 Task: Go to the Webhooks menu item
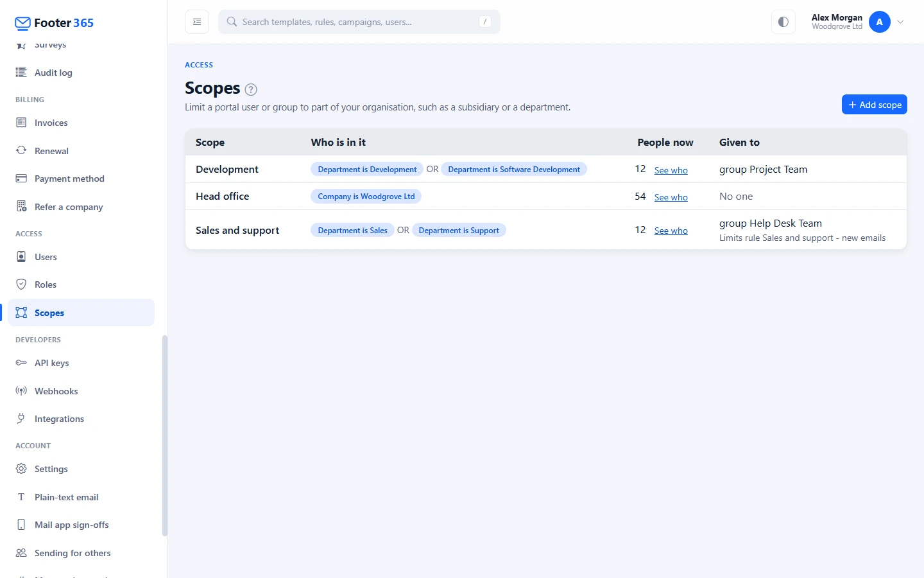(x=81, y=390)
